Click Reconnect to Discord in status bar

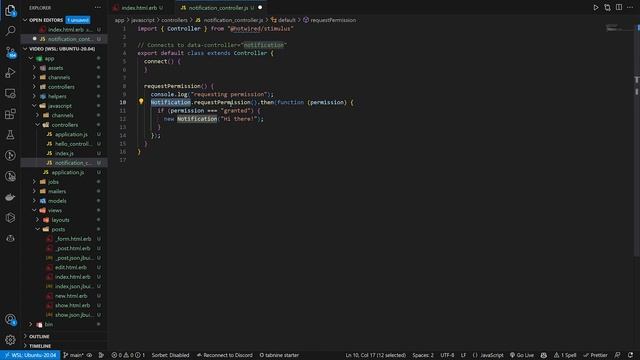tap(224, 355)
